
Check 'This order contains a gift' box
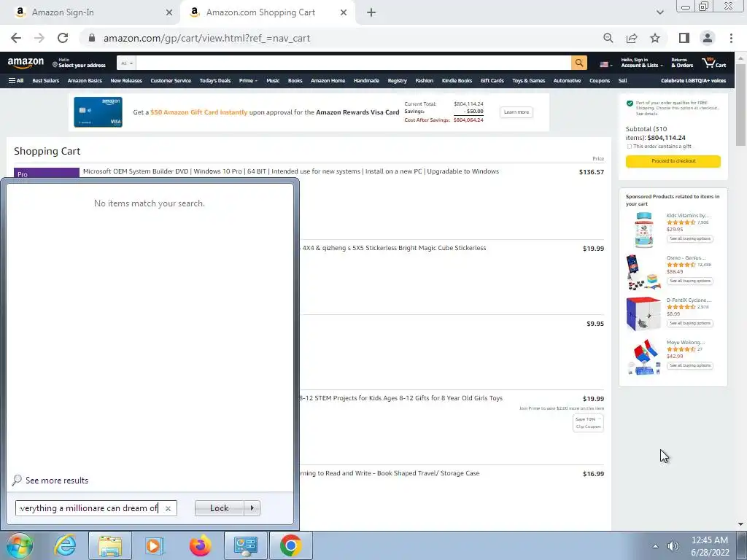[x=630, y=147]
